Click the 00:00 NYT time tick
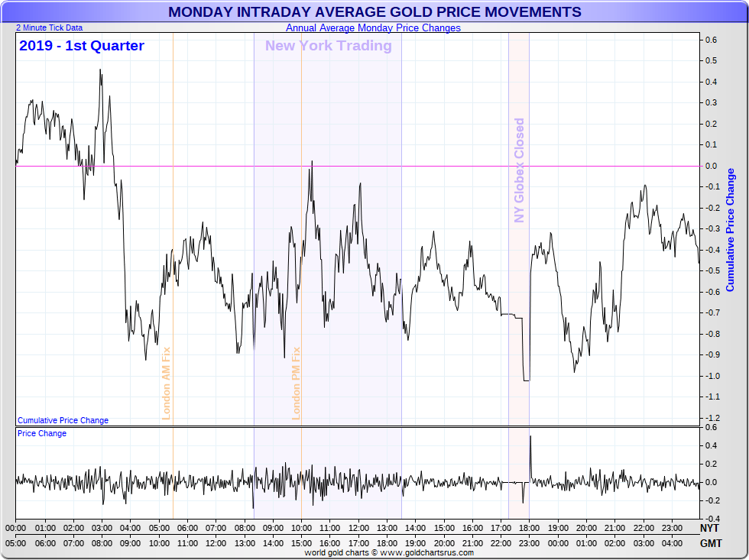 16,529
